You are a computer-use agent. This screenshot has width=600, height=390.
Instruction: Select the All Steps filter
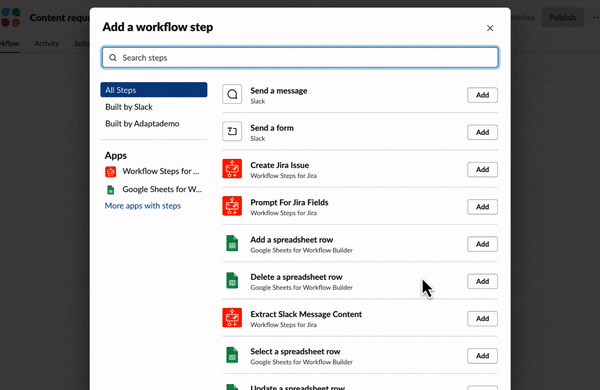point(154,90)
